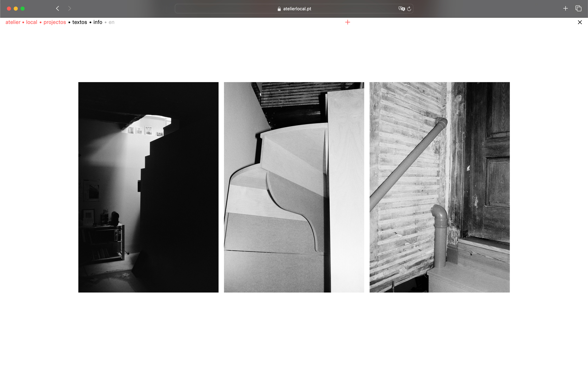The image size is (588, 367).
Task: Open the pipe handrail and door photo
Action: tap(439, 187)
